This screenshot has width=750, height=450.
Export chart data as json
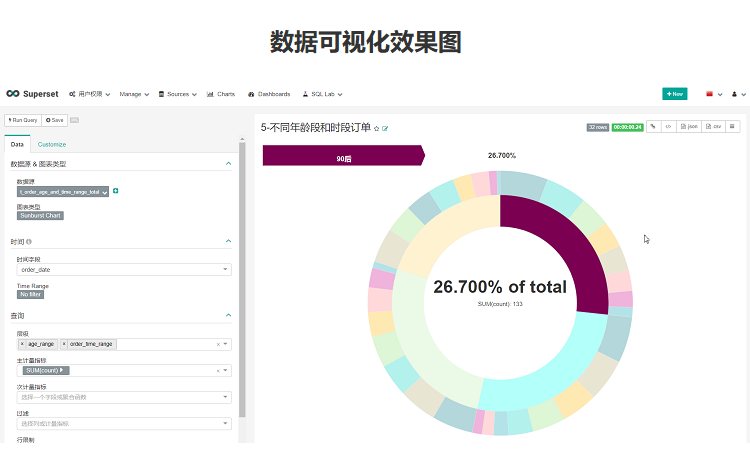tap(689, 127)
